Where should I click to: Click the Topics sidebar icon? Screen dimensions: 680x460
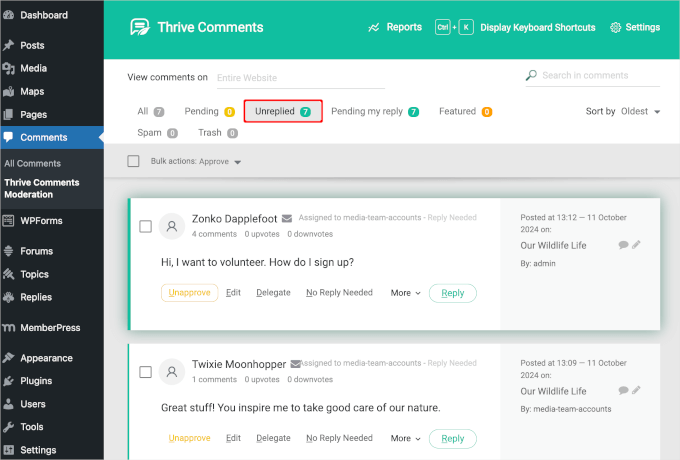pyautogui.click(x=8, y=274)
